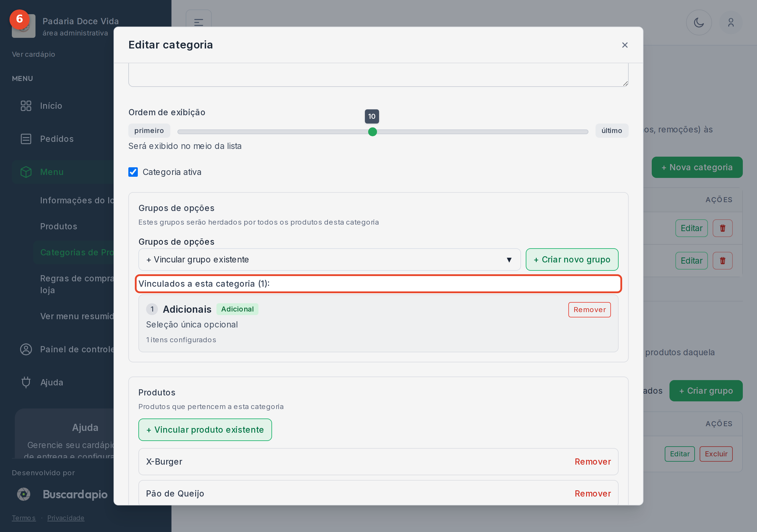
Task: Click Vincular produto existente button
Action: 205,430
